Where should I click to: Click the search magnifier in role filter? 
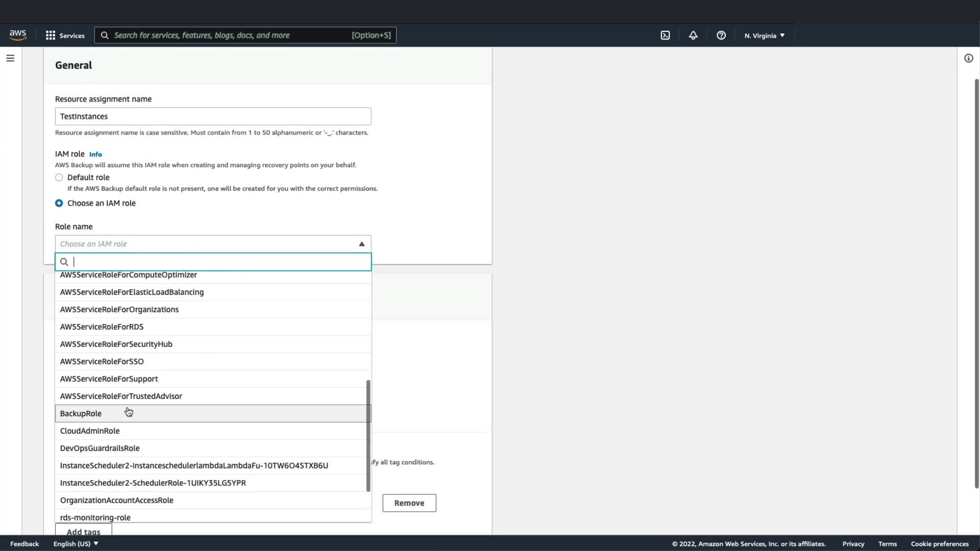click(x=64, y=262)
